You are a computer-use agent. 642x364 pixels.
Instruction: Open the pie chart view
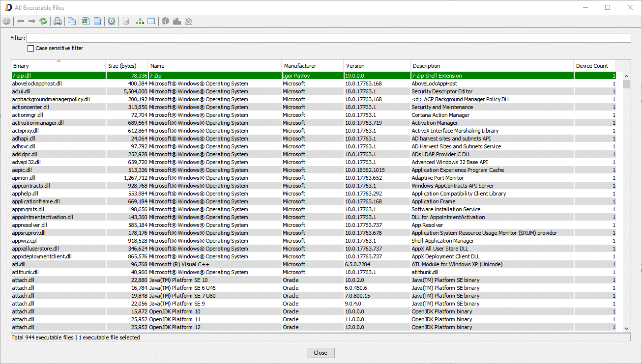(165, 21)
